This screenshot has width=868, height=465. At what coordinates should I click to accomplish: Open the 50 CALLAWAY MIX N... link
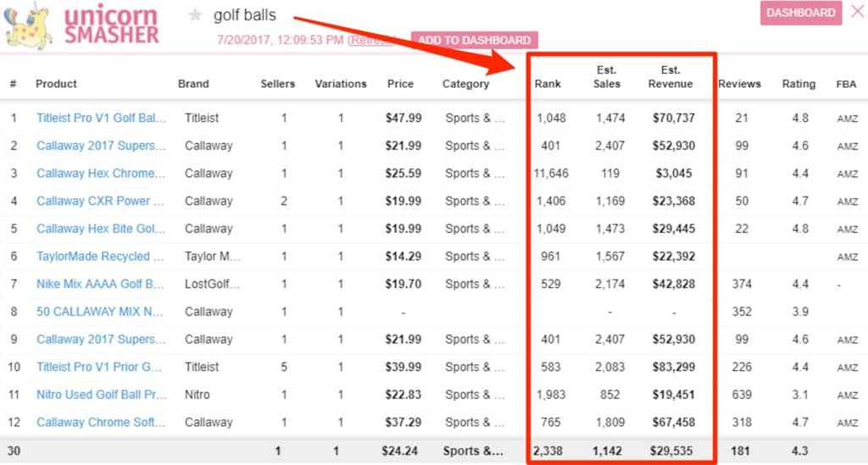[100, 312]
